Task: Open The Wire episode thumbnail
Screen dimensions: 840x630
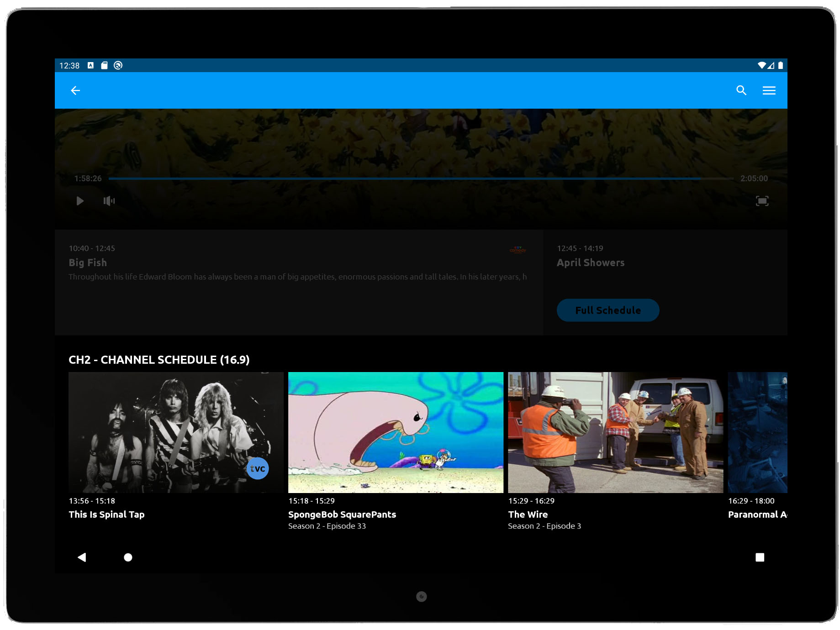Action: (615, 432)
